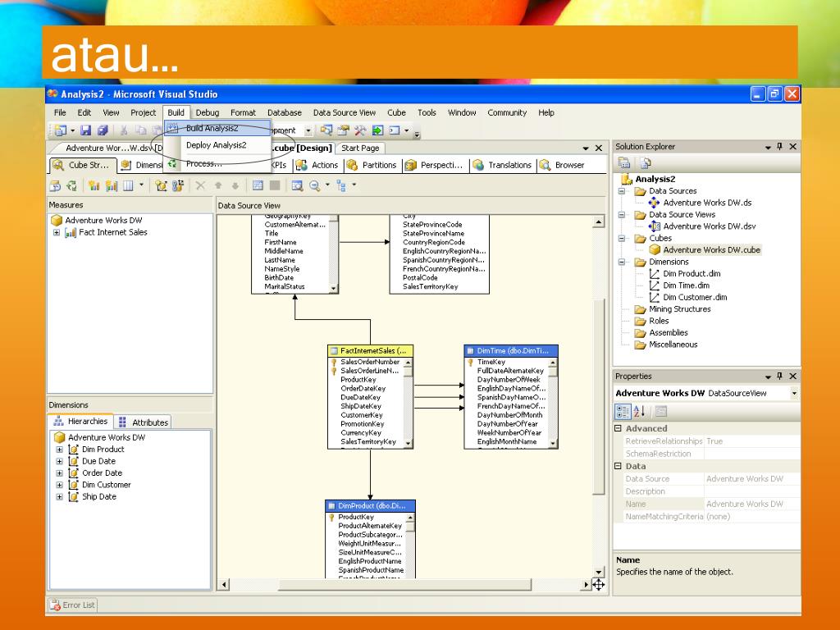Select Adventure Works DW.dsv file
The width and height of the screenshot is (840, 630).
pyautogui.click(x=709, y=226)
